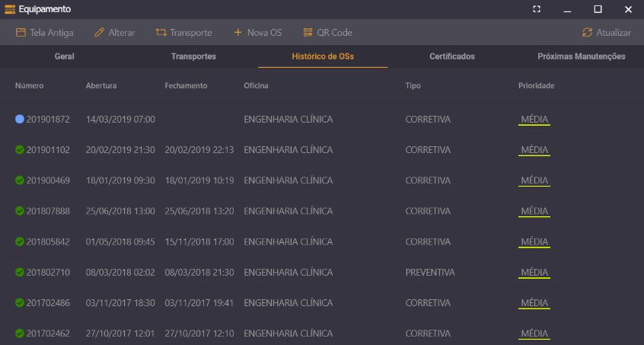This screenshot has width=644, height=345.
Task: Open service order 201802710 PREVENTIVA row
Action: click(x=429, y=272)
